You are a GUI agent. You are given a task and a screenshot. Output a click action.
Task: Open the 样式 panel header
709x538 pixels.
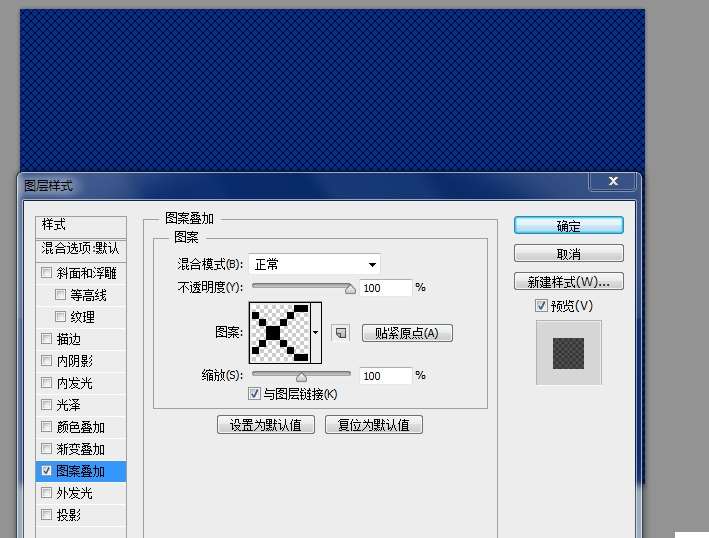click(x=81, y=226)
